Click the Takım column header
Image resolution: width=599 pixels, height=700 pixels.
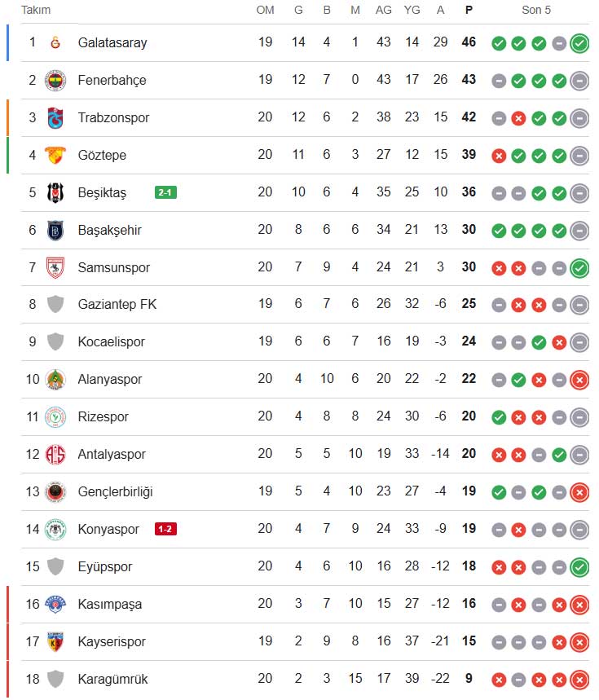(x=36, y=10)
